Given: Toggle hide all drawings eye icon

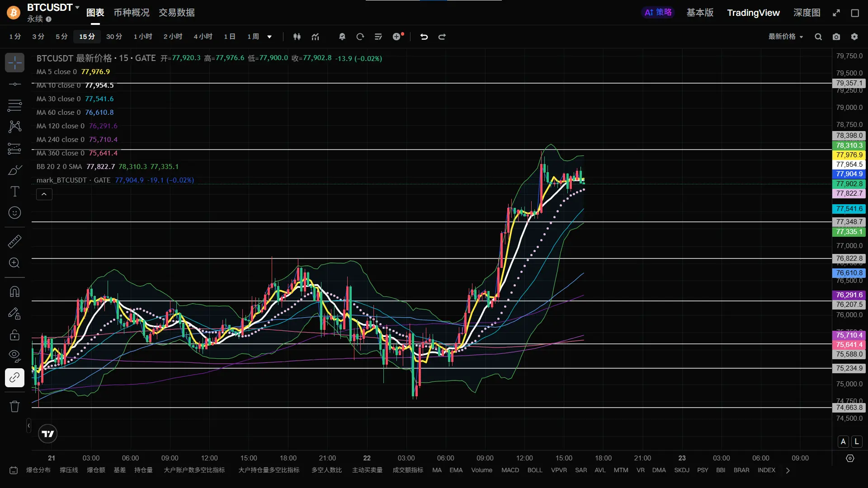Looking at the screenshot, I should click(14, 356).
